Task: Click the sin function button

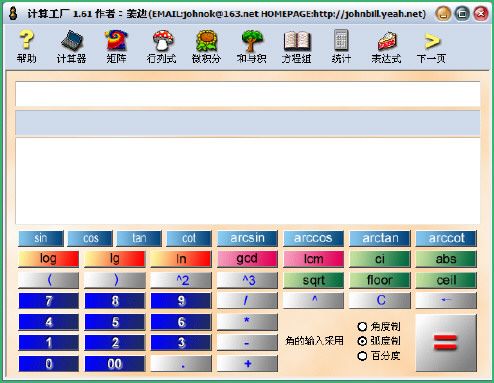Action: tap(41, 238)
